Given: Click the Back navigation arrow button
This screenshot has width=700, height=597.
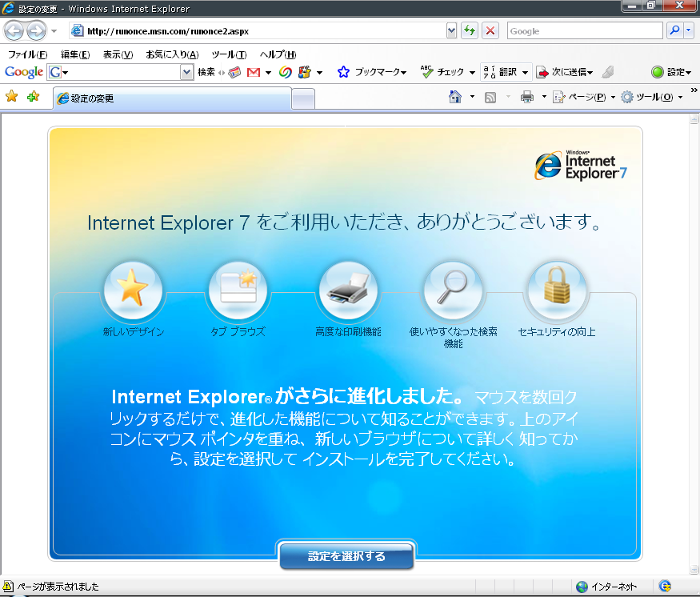Looking at the screenshot, I should click(14, 31).
